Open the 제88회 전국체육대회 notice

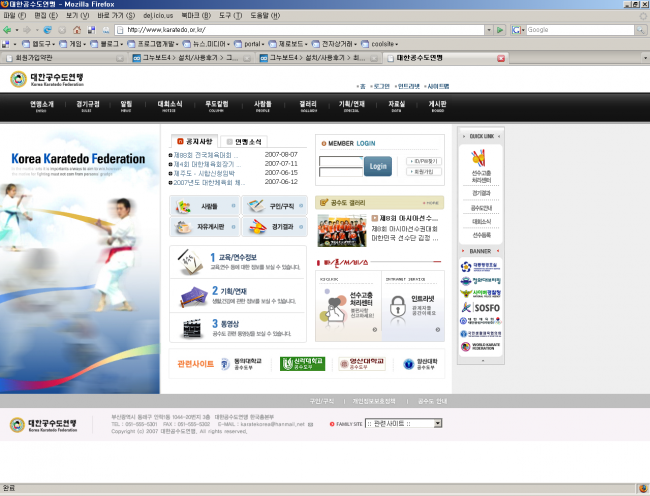[206, 155]
